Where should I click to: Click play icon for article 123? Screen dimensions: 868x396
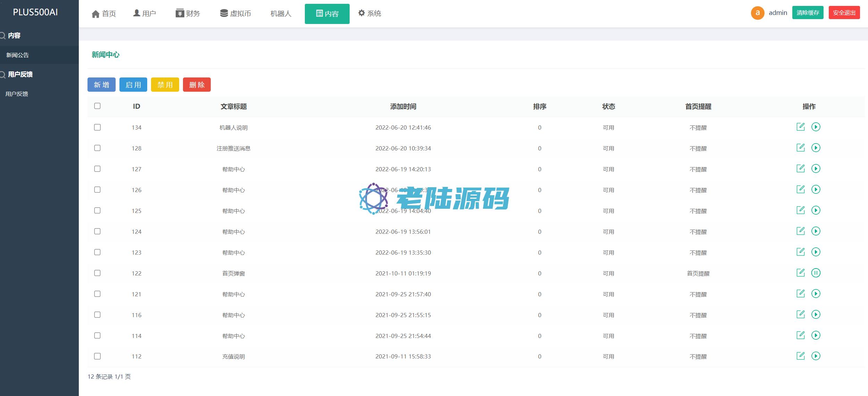point(816,252)
